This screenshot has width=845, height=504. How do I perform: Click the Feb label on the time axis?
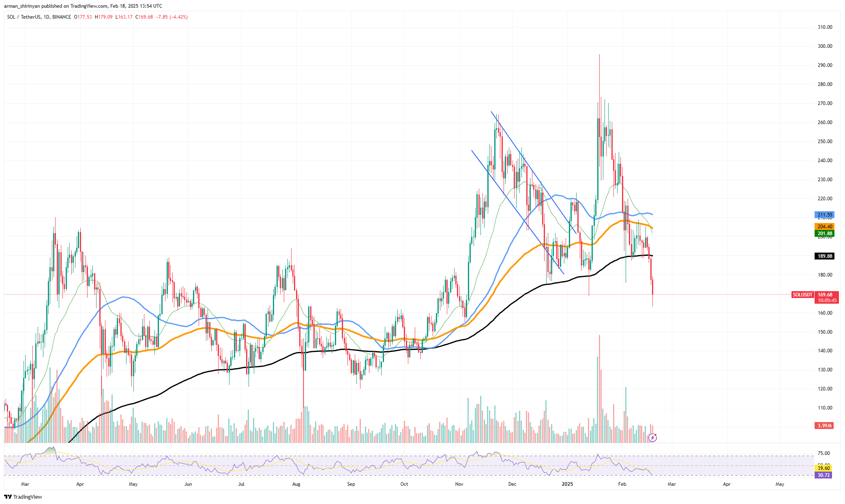[x=623, y=484]
